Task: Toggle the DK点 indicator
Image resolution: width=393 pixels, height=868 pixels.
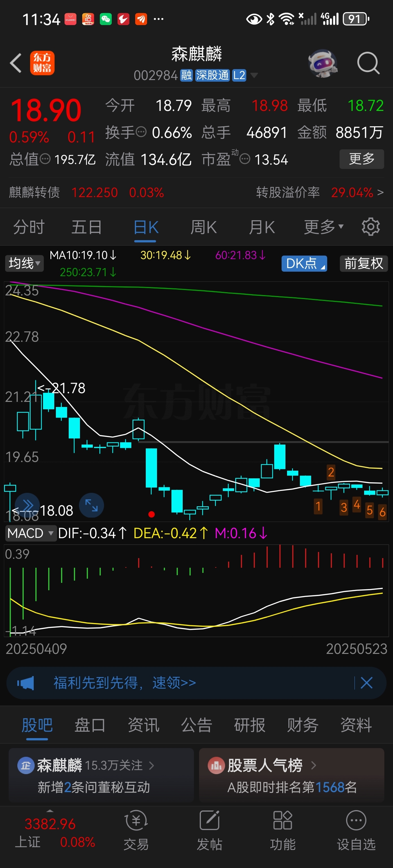Action: pos(304,264)
